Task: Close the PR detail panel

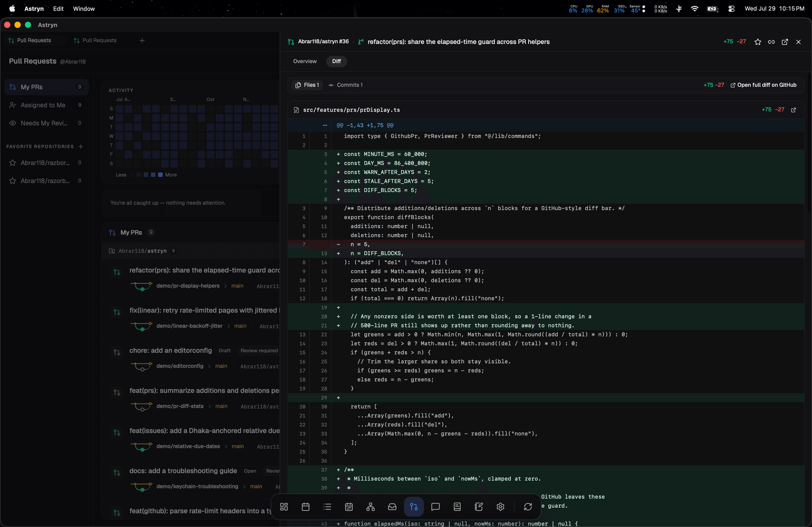Action: [x=798, y=42]
